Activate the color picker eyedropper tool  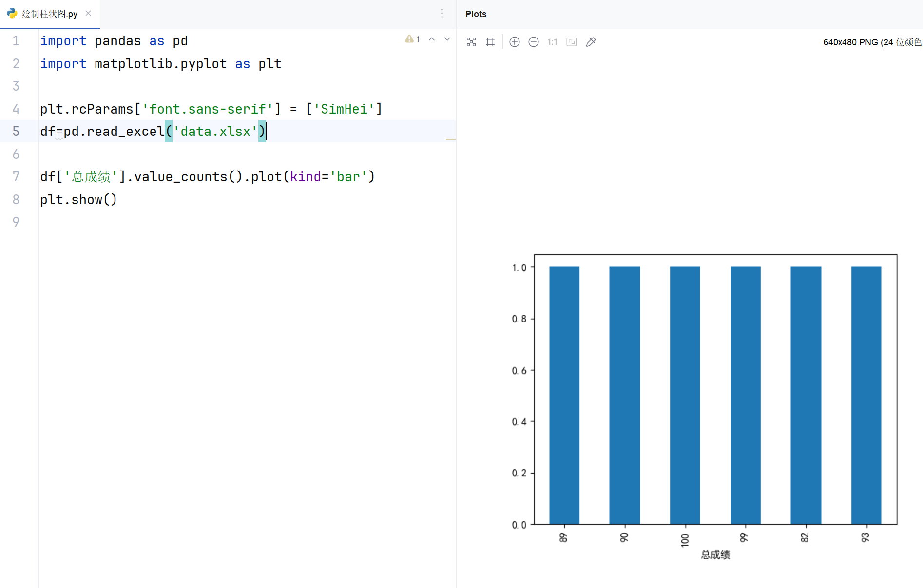tap(591, 42)
